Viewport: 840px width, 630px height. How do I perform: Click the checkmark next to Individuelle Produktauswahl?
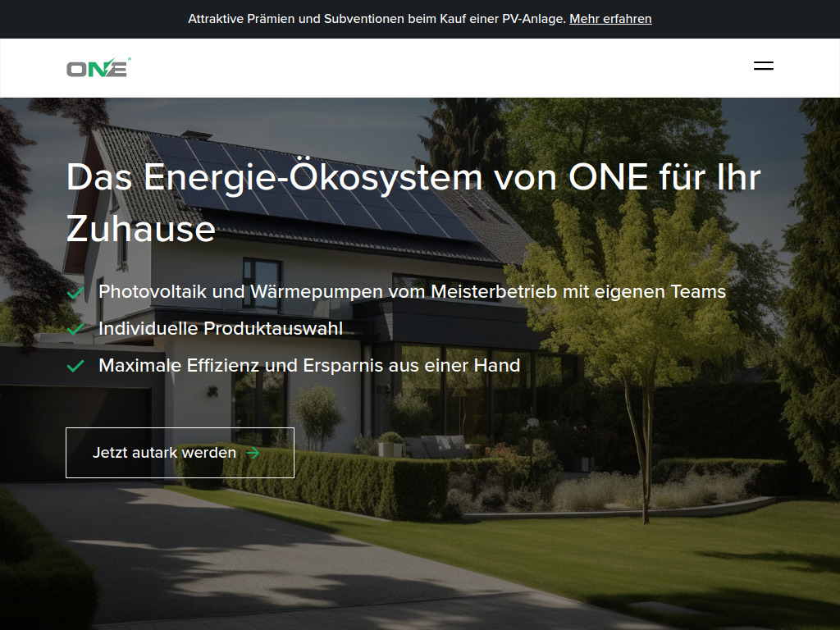[x=75, y=327]
